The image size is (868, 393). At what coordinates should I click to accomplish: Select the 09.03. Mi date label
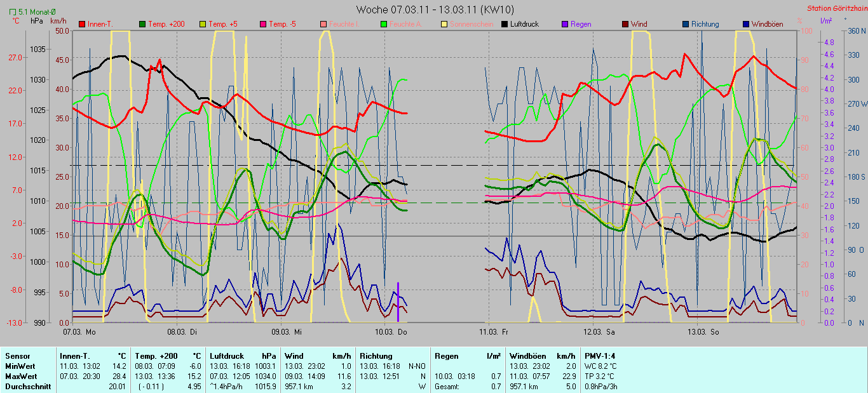tap(287, 331)
